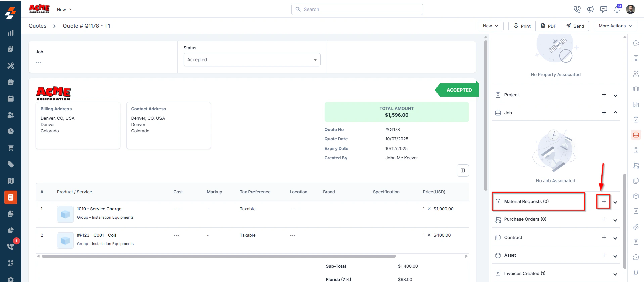
Task: Click the Tax Preference column header
Action: 255,192
